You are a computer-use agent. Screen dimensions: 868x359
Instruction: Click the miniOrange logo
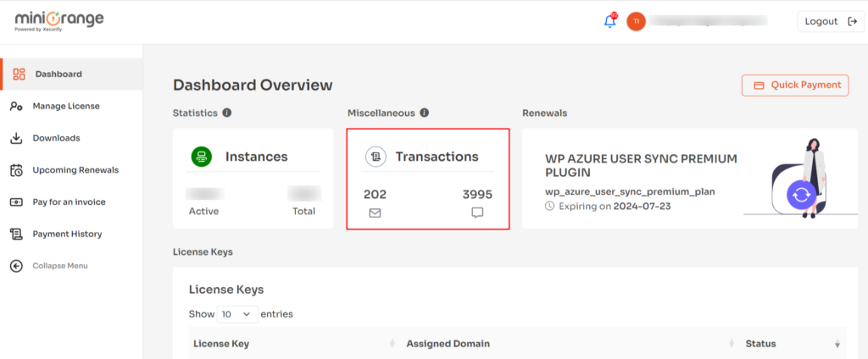pyautogui.click(x=59, y=21)
